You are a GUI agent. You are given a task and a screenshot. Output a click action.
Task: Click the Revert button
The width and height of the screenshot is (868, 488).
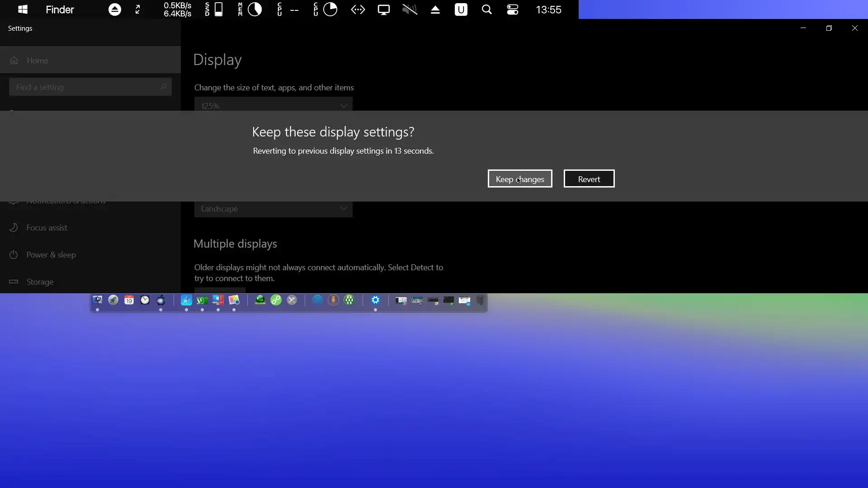pyautogui.click(x=589, y=179)
